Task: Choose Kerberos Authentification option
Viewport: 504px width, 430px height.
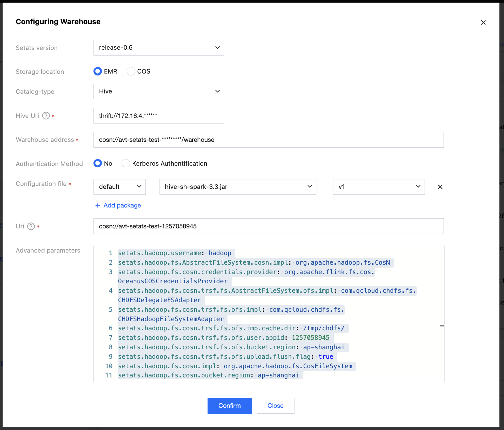Action: click(126, 163)
